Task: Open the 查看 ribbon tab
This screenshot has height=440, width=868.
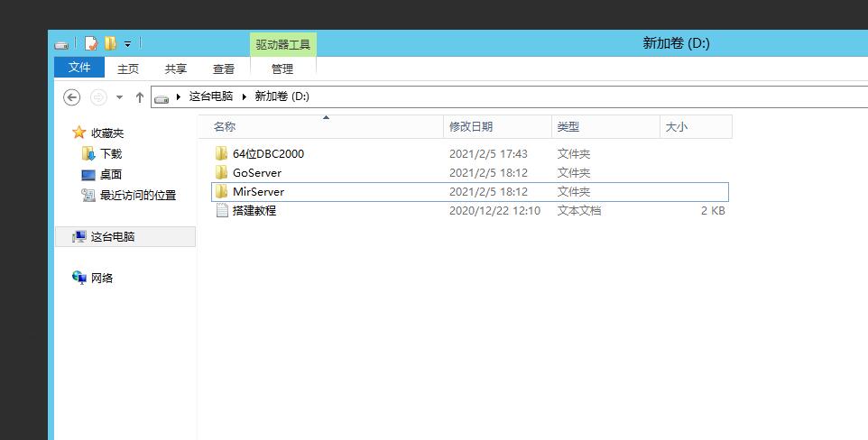Action: click(x=224, y=69)
